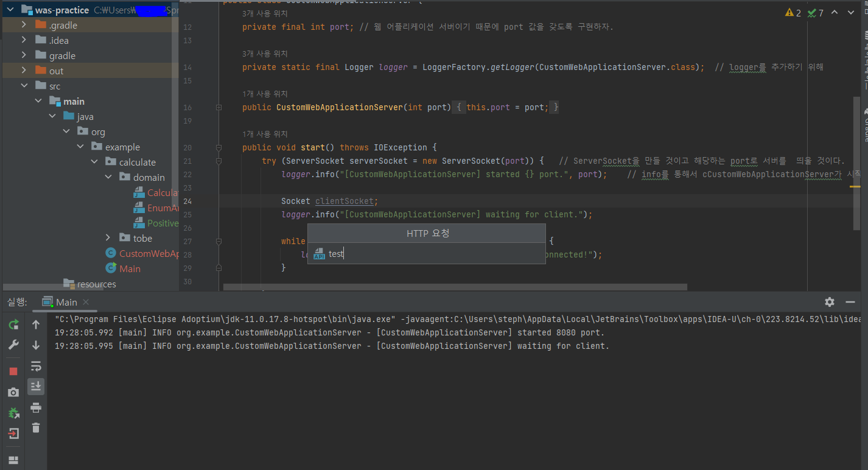Collapse the calculate package
The image size is (868, 470).
point(94,162)
